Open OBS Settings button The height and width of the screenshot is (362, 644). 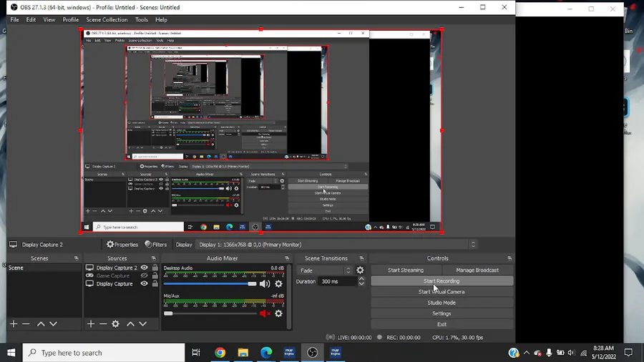[x=441, y=313]
